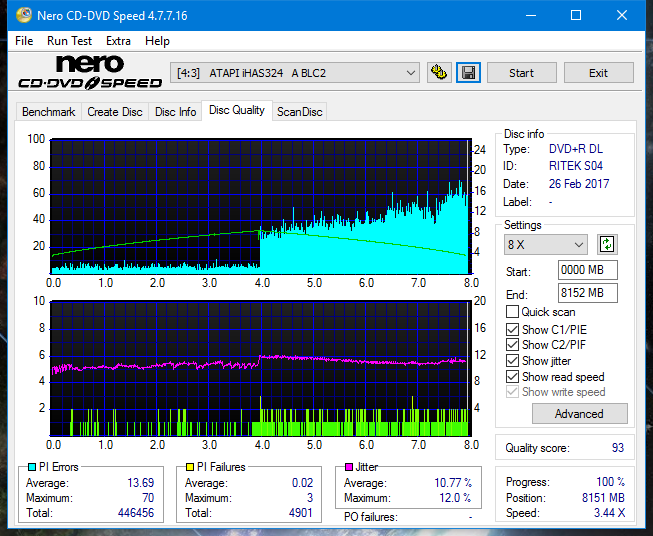Click PI Failures total 4901
This screenshot has height=536, width=653.
click(301, 513)
